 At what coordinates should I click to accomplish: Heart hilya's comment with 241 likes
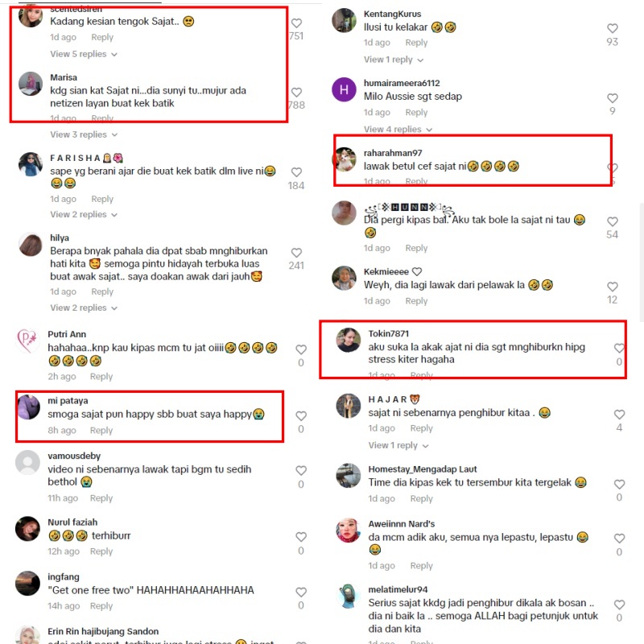[296, 253]
